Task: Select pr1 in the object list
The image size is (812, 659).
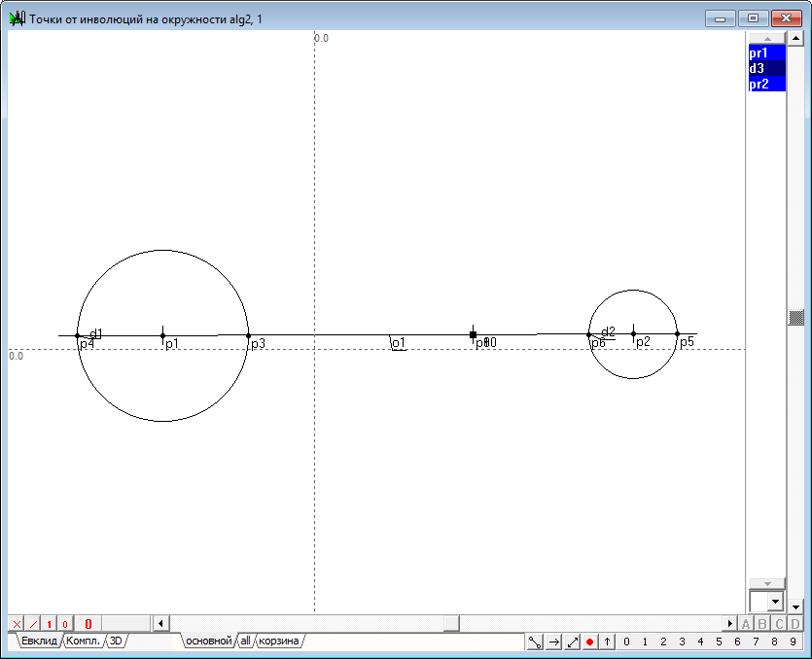Action: coord(767,52)
